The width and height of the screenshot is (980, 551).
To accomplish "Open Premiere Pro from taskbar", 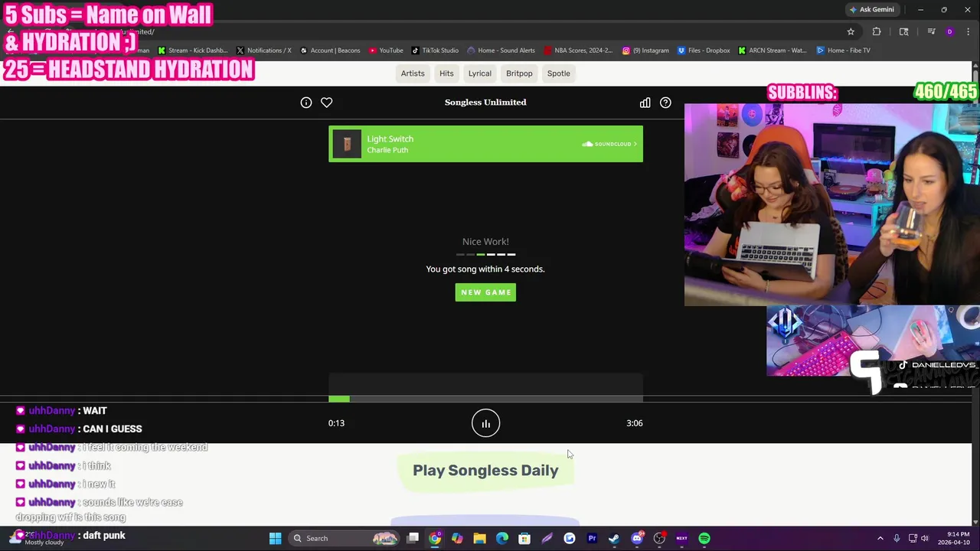I will (592, 539).
